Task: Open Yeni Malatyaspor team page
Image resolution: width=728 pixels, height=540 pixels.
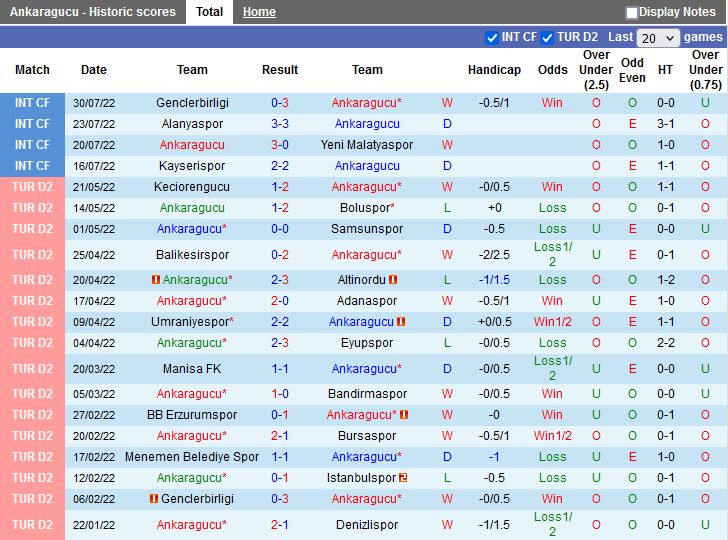Action: pos(367,145)
